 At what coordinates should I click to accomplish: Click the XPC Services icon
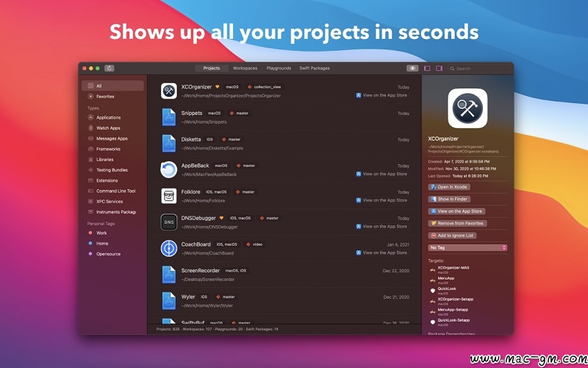coord(90,202)
